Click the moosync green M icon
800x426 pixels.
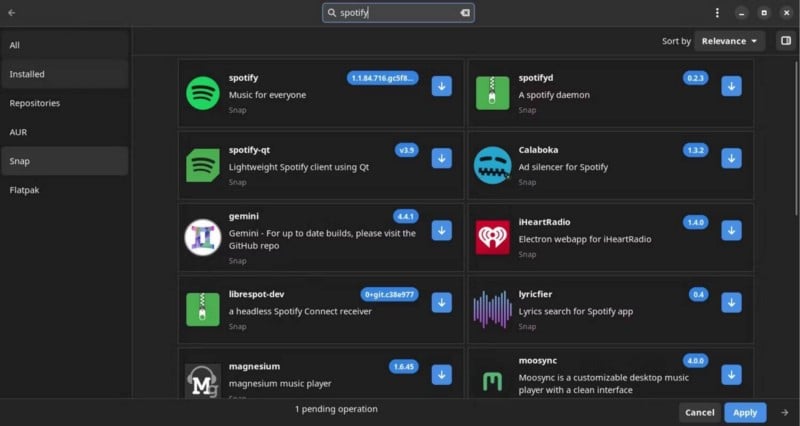click(492, 381)
